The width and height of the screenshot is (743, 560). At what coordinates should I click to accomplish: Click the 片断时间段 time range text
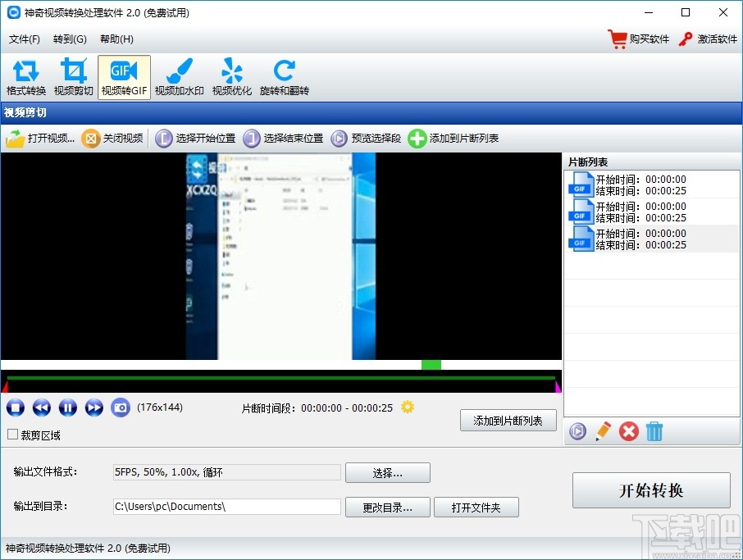[317, 408]
